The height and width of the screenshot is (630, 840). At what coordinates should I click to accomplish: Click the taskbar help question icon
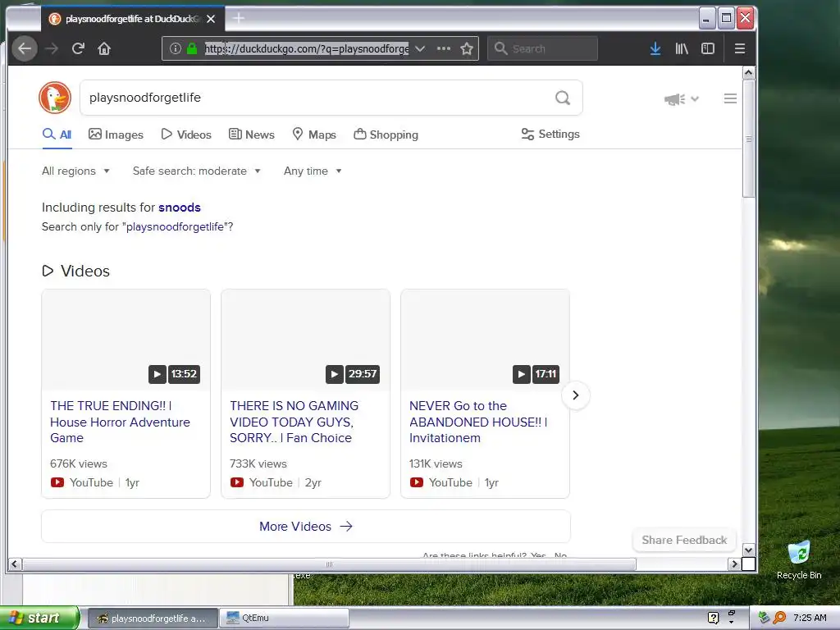[x=713, y=618]
